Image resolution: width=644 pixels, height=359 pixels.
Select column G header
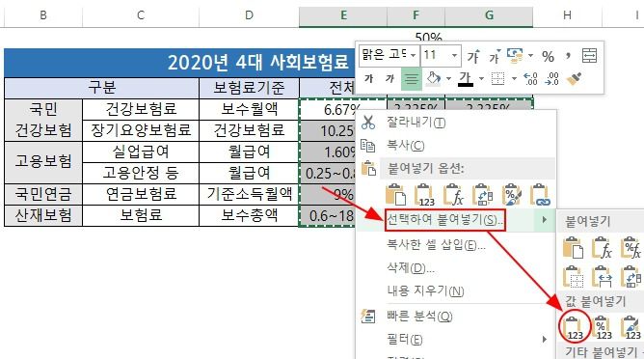pyautogui.click(x=489, y=15)
